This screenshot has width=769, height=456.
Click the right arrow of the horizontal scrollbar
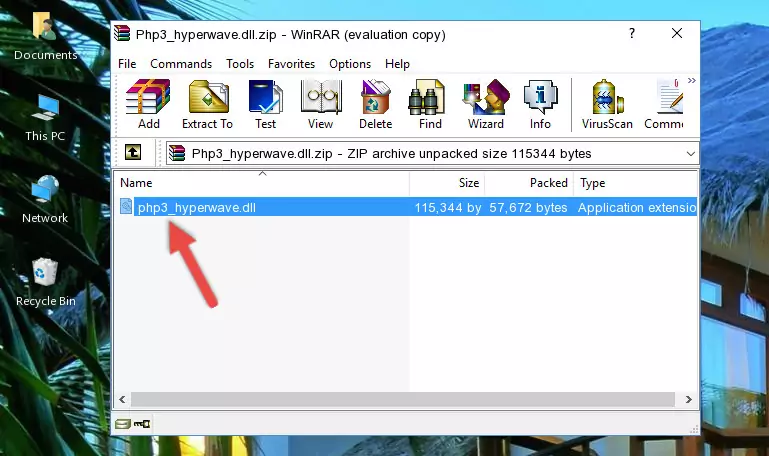pyautogui.click(x=689, y=399)
